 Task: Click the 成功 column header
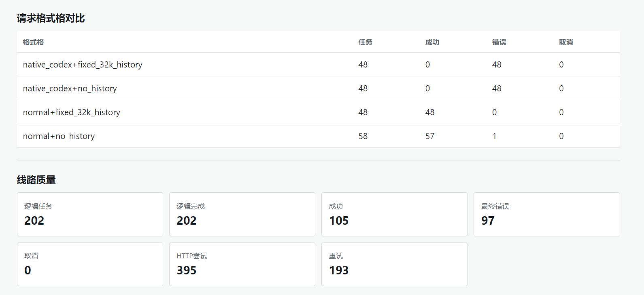432,42
